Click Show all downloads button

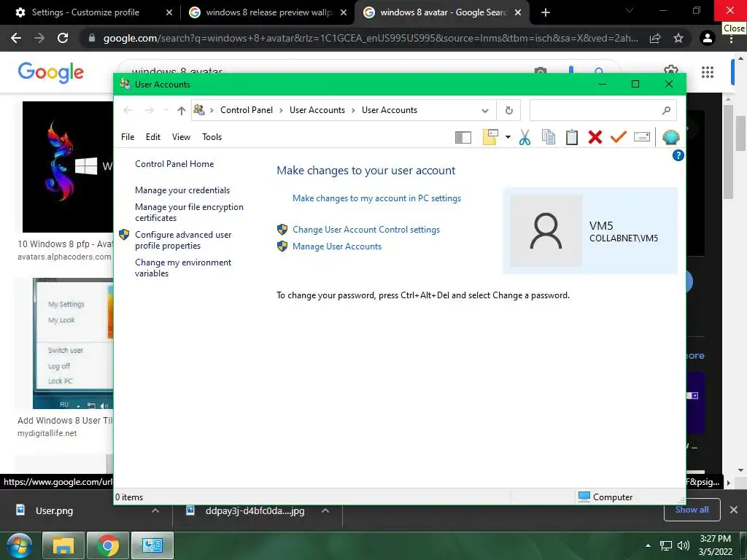pos(692,510)
